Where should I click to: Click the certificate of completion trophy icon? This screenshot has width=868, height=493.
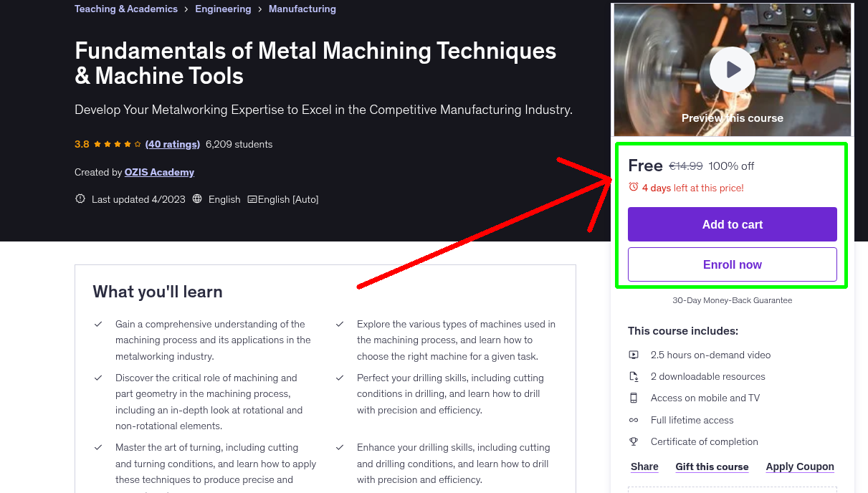[x=634, y=441]
